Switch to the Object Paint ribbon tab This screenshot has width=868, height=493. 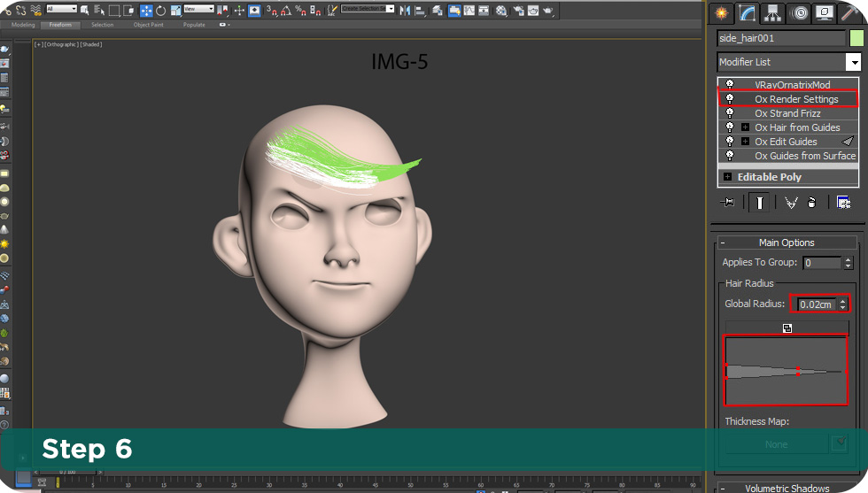coord(148,25)
